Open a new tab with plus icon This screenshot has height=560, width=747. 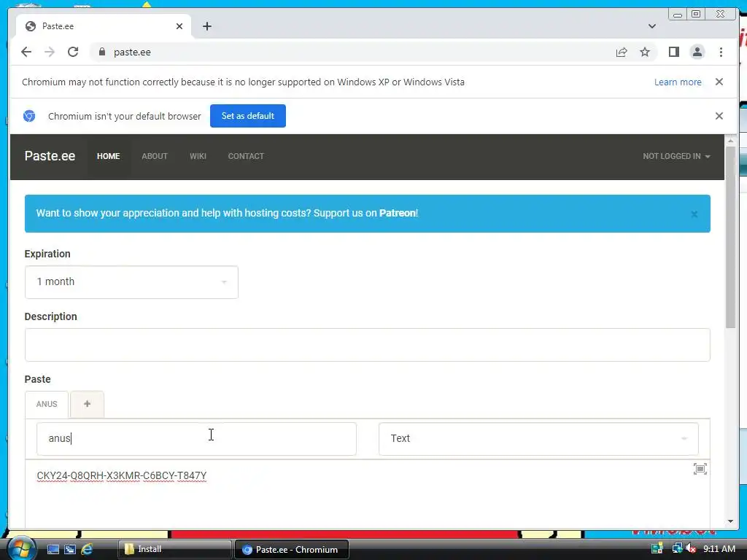(206, 26)
